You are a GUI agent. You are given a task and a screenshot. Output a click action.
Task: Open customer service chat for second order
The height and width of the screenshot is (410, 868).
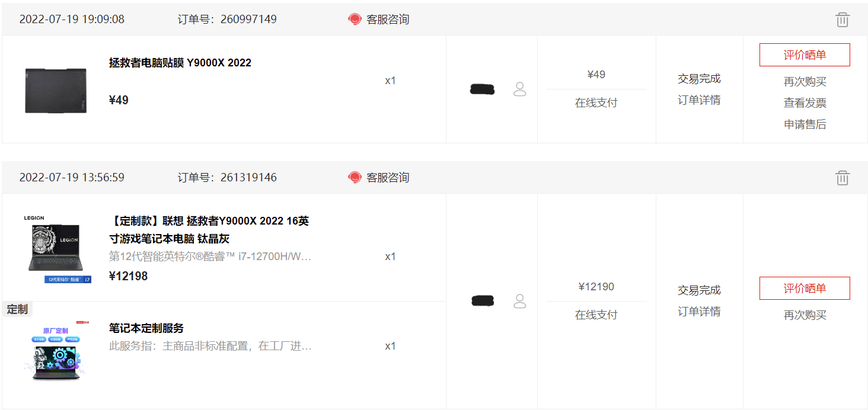pyautogui.click(x=378, y=178)
